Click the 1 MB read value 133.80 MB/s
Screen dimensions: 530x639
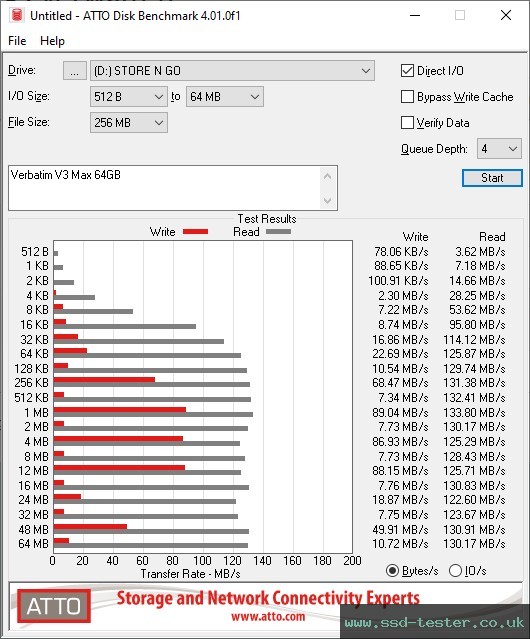click(x=474, y=412)
